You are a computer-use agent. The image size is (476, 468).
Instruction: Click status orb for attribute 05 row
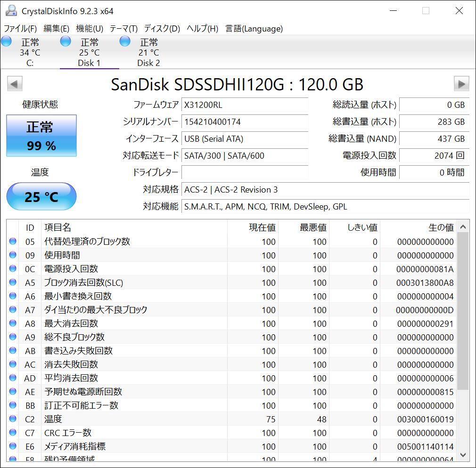[13, 242]
